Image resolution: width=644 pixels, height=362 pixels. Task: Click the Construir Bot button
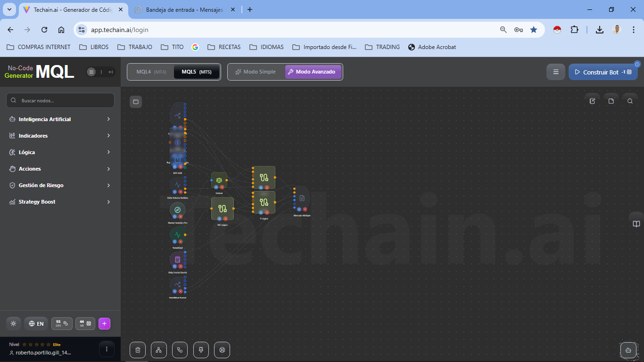(x=603, y=72)
